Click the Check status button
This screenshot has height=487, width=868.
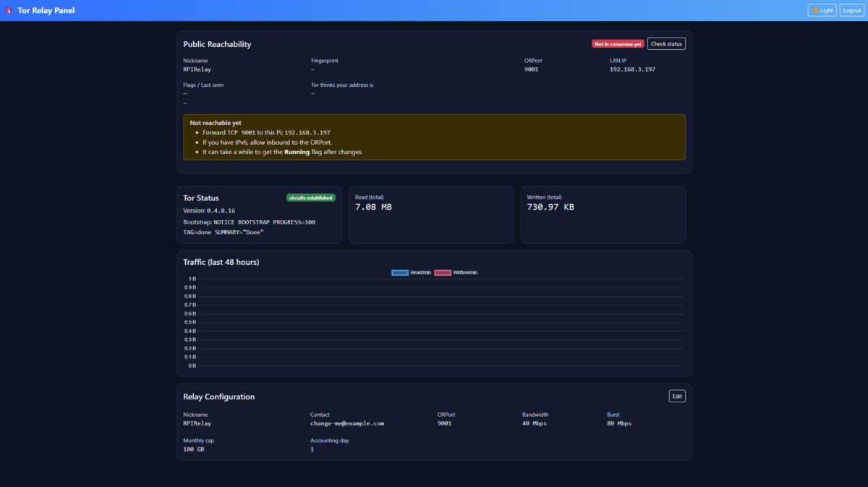coord(665,43)
